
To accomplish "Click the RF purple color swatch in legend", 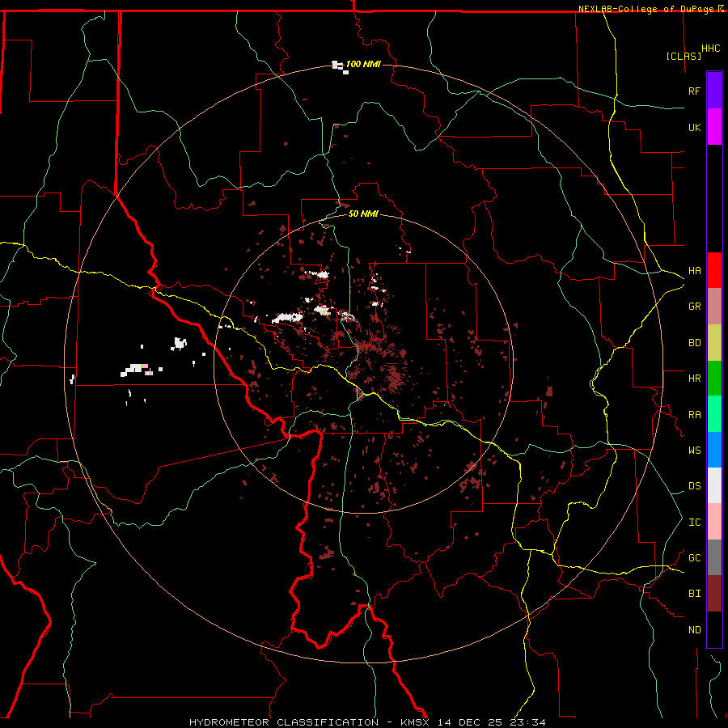I will tap(714, 91).
